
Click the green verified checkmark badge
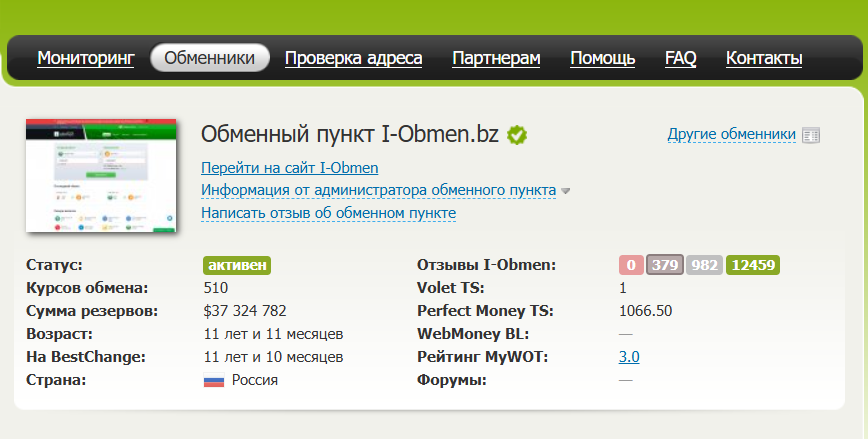click(517, 135)
